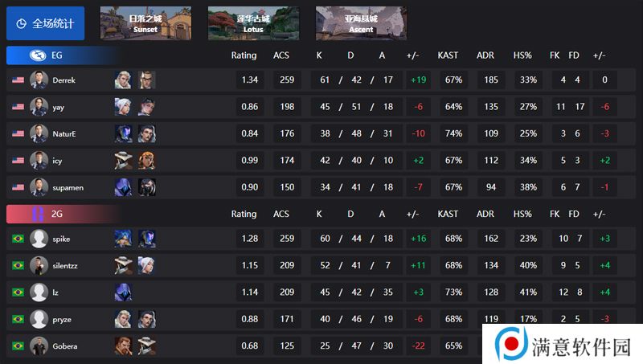Click supamen's second agent icon
The image size is (643, 364).
point(147,187)
